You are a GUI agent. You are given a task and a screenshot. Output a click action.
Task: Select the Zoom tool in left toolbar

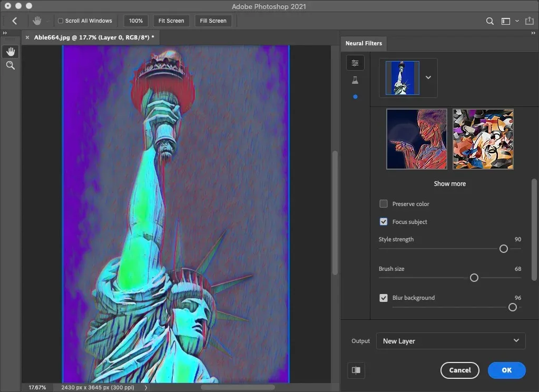pyautogui.click(x=11, y=65)
